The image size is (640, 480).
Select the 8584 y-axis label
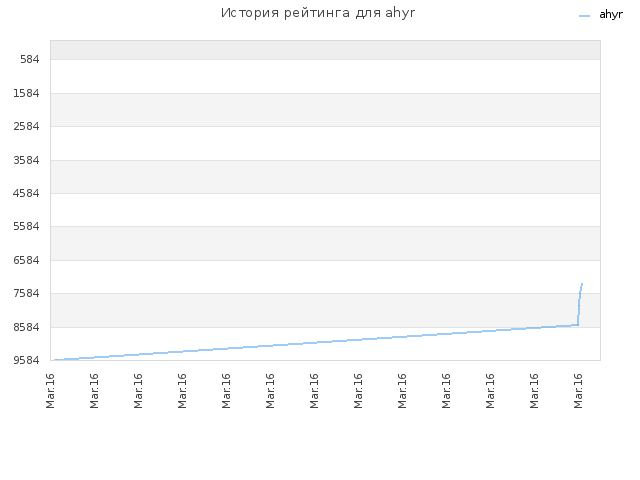click(27, 327)
